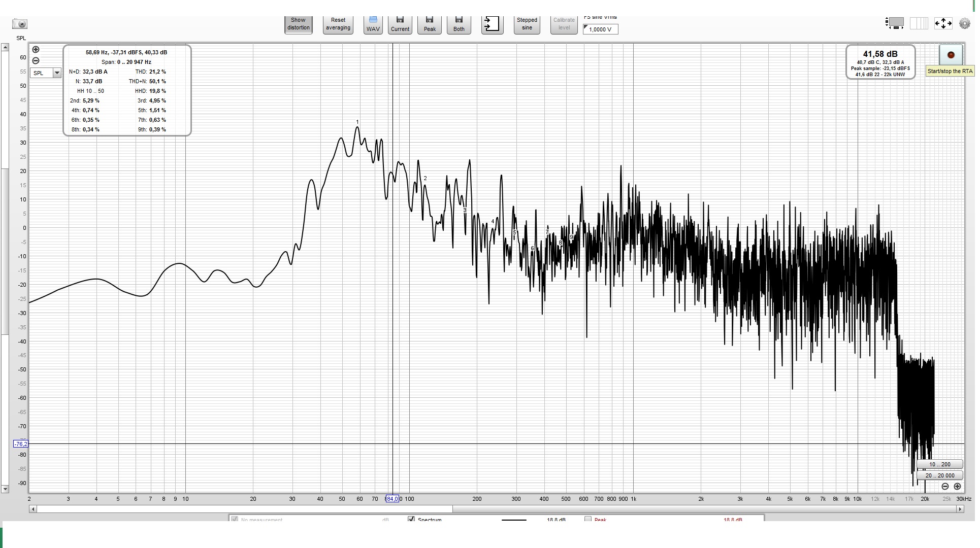This screenshot has width=980, height=548.
Task: Click the capture graph camera icon
Action: tap(20, 24)
